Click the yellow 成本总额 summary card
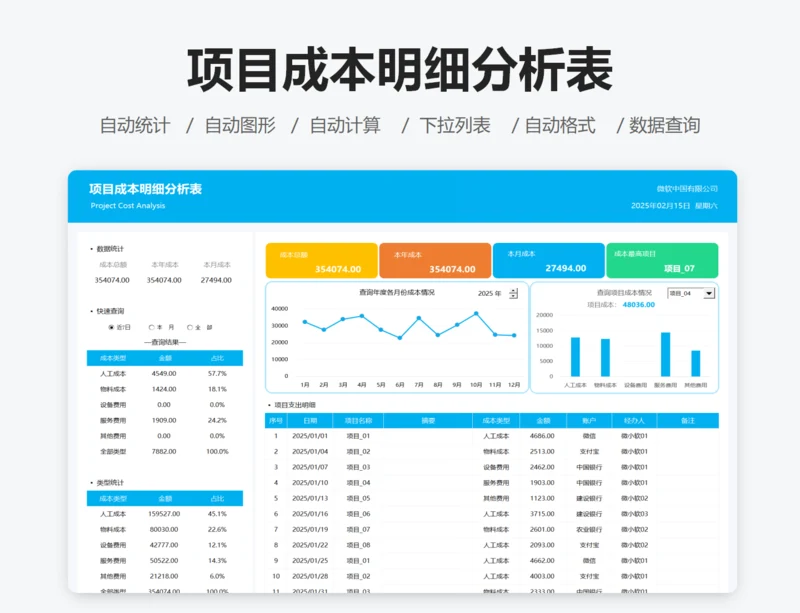 [x=321, y=260]
